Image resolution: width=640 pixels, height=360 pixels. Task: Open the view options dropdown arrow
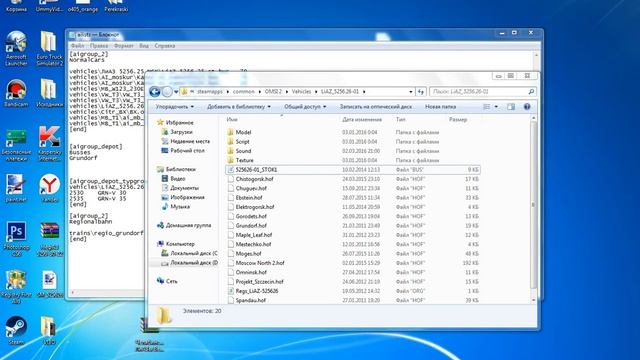(x=496, y=107)
